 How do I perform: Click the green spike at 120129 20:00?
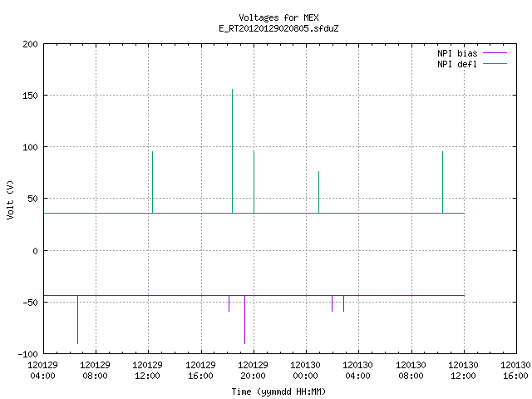coord(254,182)
